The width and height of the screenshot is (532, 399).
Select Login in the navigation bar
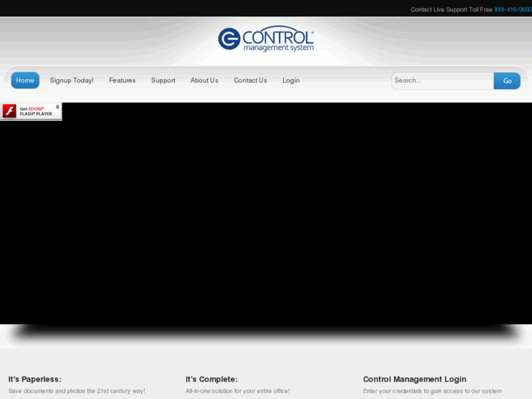pyautogui.click(x=291, y=81)
